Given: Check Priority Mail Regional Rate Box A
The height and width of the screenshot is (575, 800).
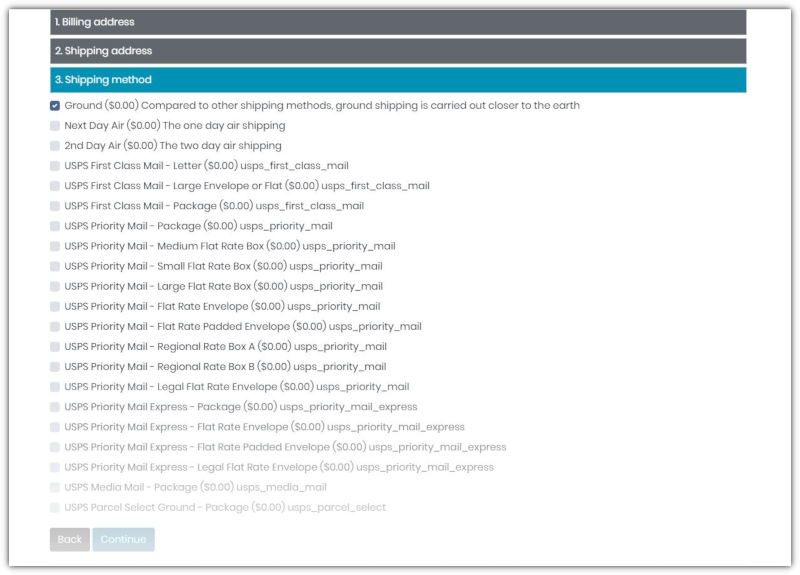Looking at the screenshot, I should 55,347.
